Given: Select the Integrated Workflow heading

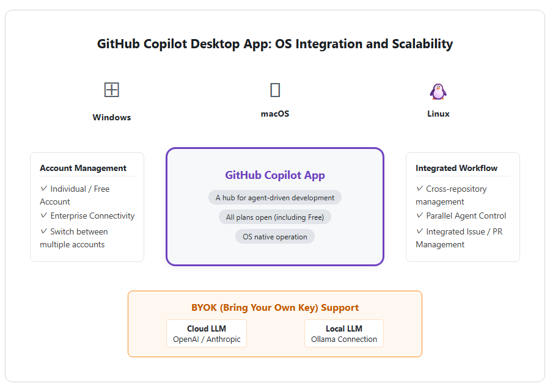Looking at the screenshot, I should coord(457,168).
